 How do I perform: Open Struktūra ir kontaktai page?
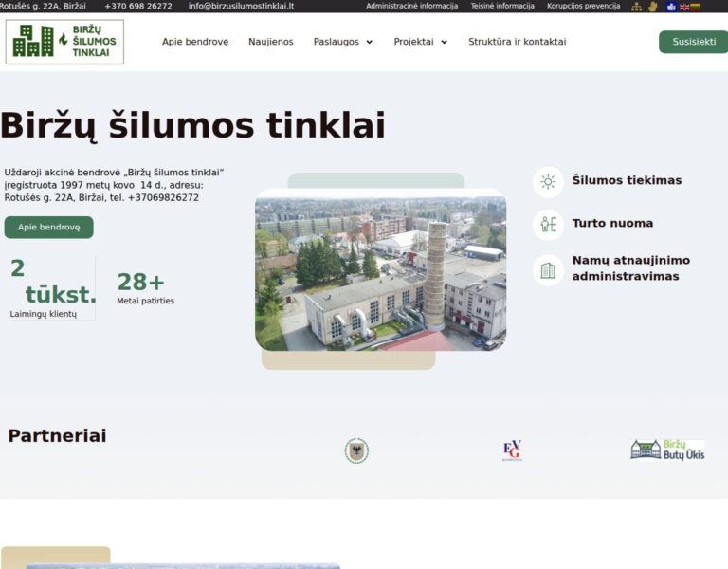point(517,42)
